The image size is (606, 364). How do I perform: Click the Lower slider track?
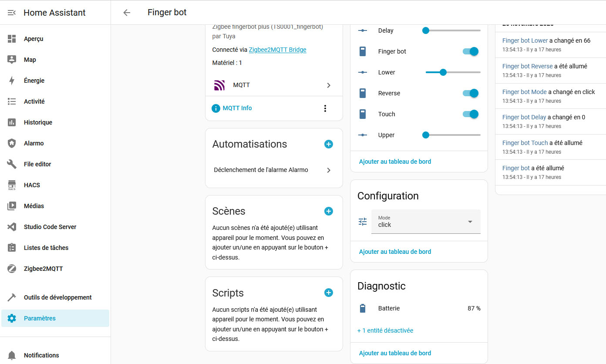pos(461,72)
